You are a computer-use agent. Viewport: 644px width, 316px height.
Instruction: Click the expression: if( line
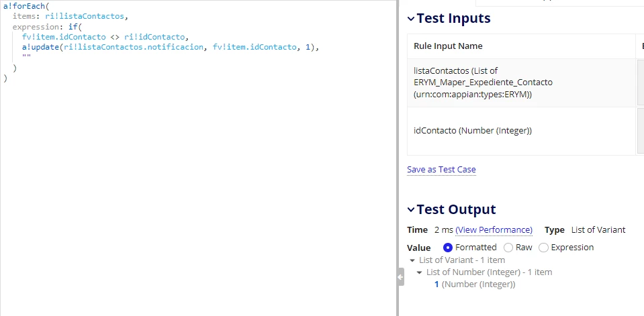click(x=47, y=27)
